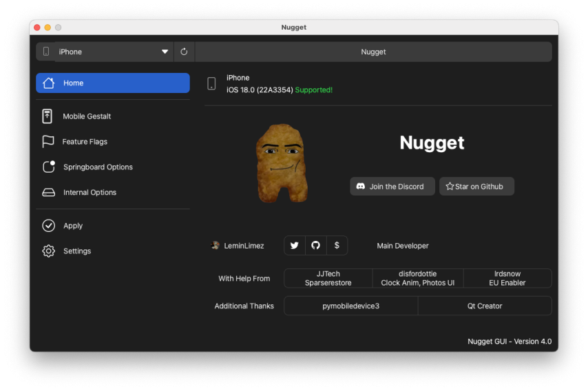Screen dimensions: 588x391
Task: Click the LeminLimez avatar picture
Action: point(216,246)
